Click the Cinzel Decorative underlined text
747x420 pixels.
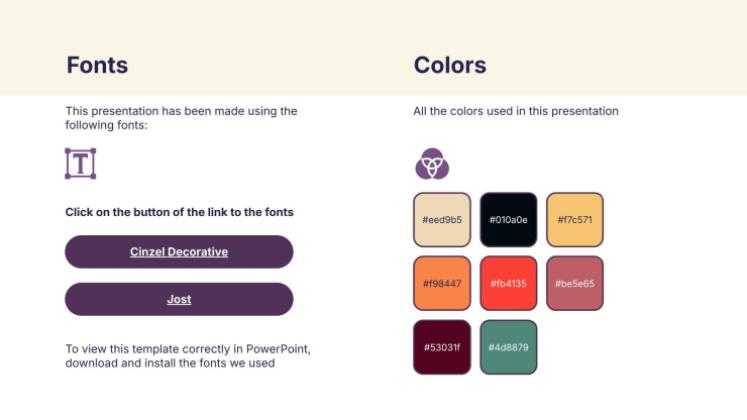(x=179, y=252)
